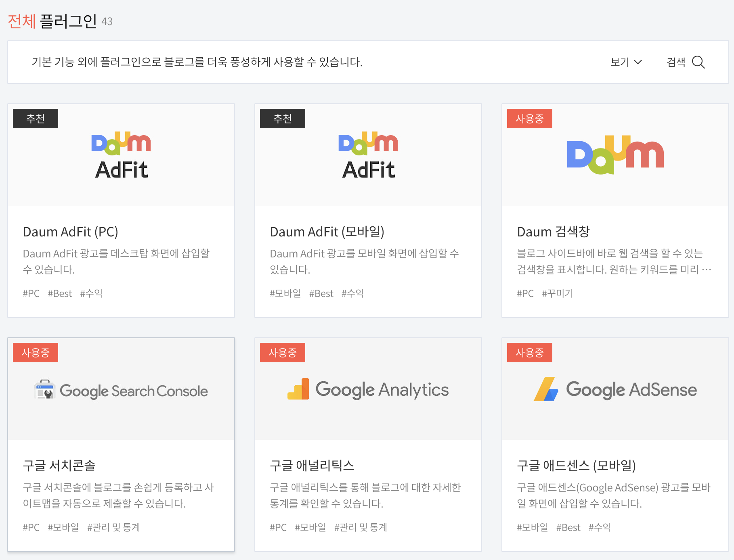The width and height of the screenshot is (734, 560).
Task: Click the plugin count number 43
Action: (107, 21)
